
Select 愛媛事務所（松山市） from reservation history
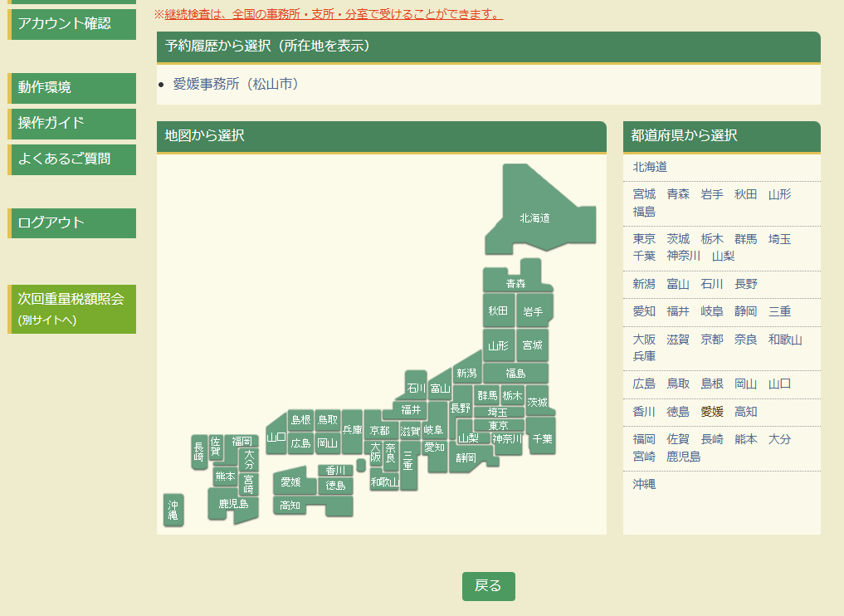pos(236,84)
